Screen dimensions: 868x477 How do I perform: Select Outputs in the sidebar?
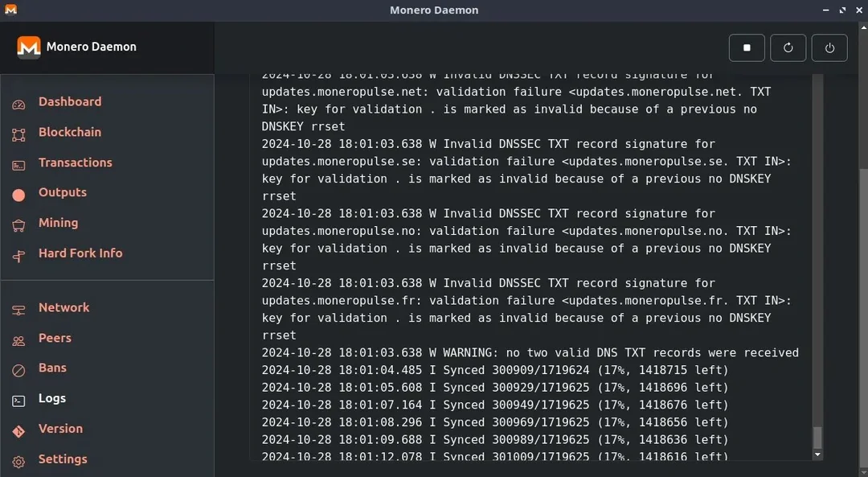63,192
